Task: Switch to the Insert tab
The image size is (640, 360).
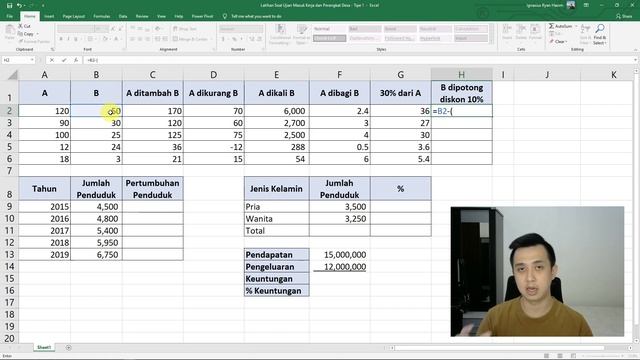Action: point(49,16)
